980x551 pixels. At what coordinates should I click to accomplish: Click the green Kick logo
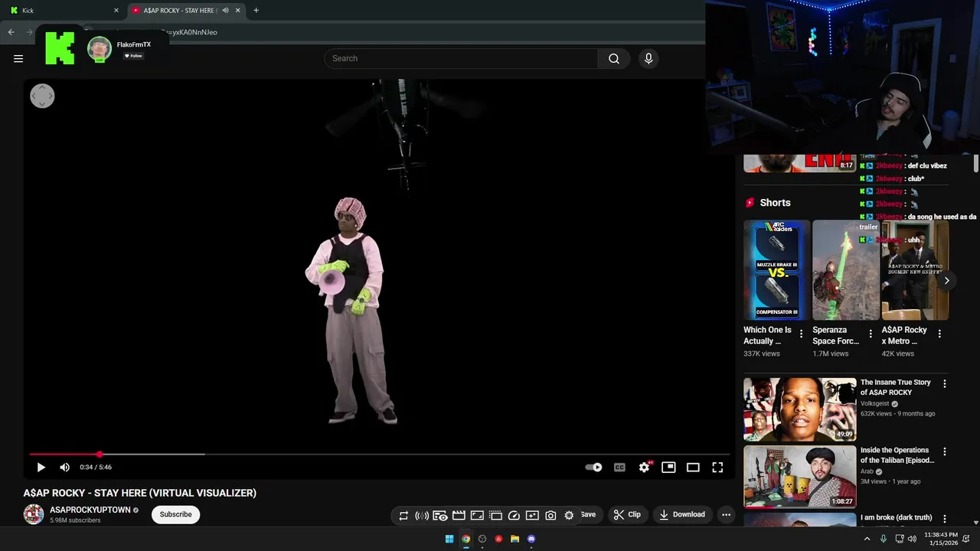(60, 48)
